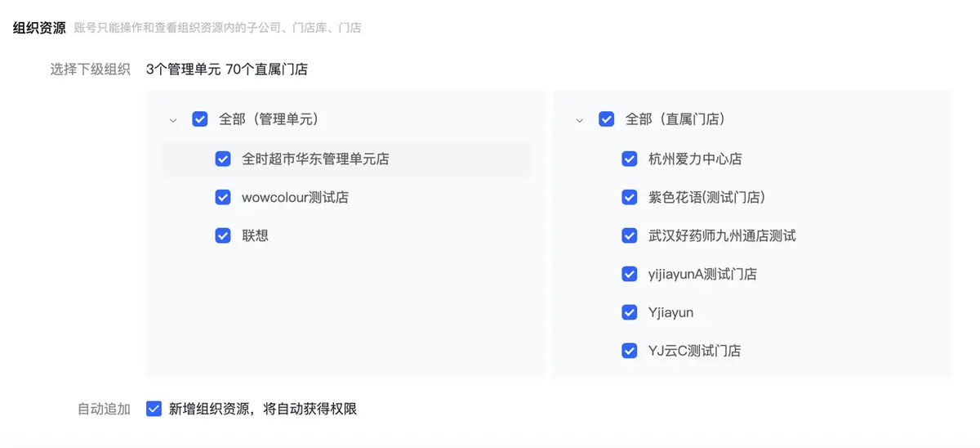Disable 新增组织资源，将自动获得权限 checkbox
Viewport: 980px width, 448px height.
(154, 409)
